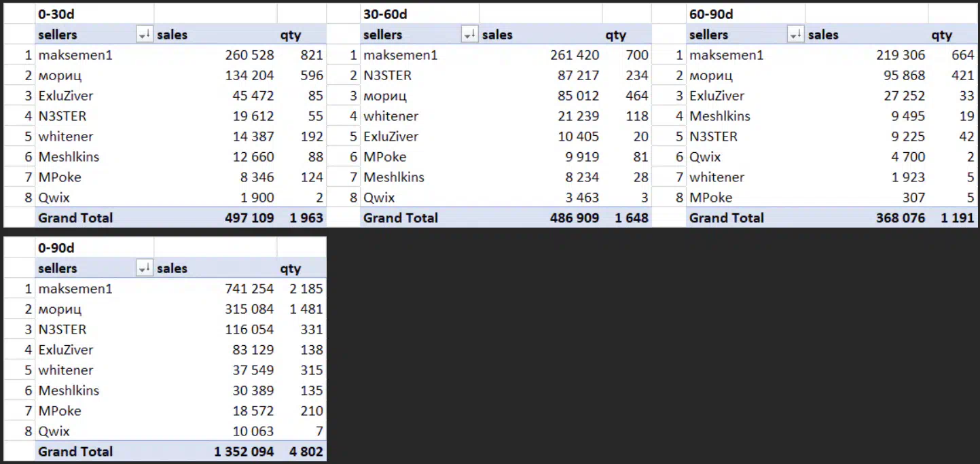
Task: Select MPoke sales value 307
Action: (x=913, y=198)
